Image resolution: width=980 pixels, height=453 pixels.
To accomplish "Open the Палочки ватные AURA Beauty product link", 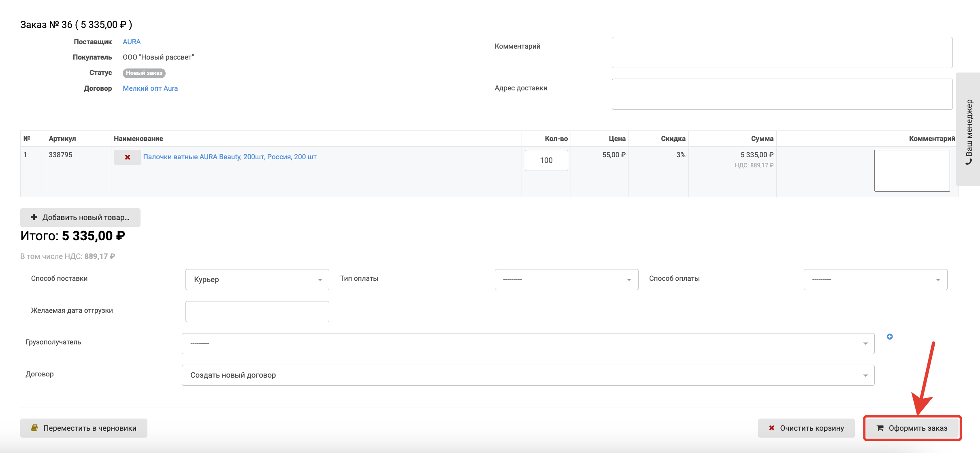I will coord(230,157).
